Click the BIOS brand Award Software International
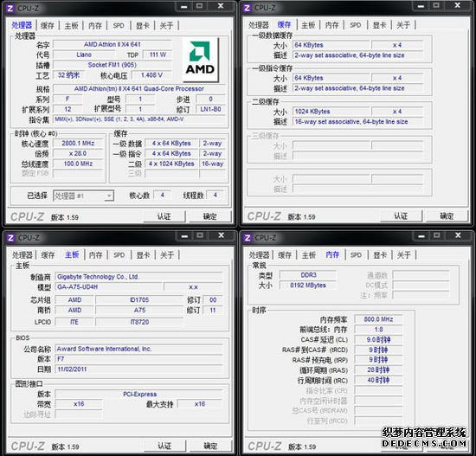This screenshot has width=476, height=456. pyautogui.click(x=138, y=349)
